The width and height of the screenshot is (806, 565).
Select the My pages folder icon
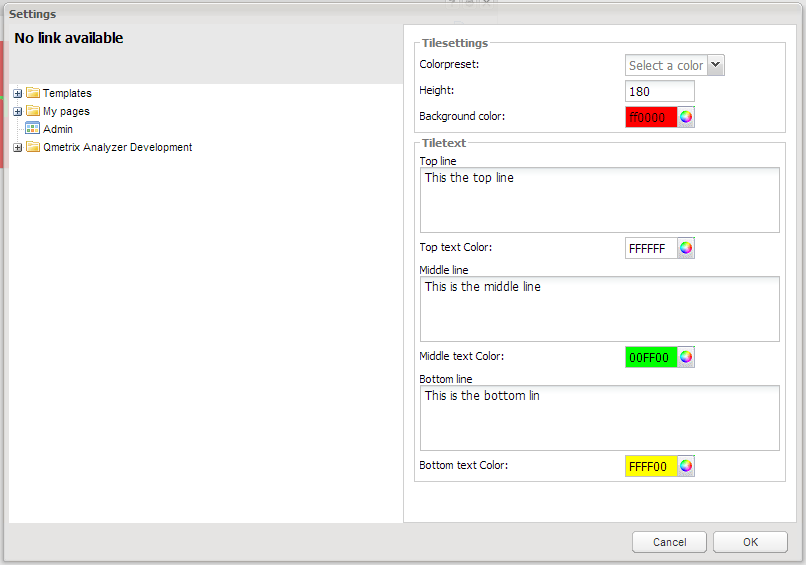click(x=33, y=111)
